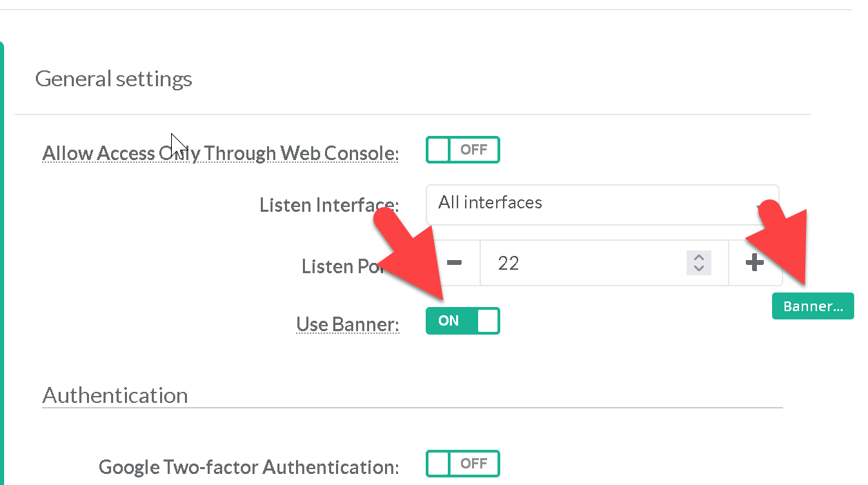Click the Listen Port label text
868x485 pixels.
pos(339,266)
